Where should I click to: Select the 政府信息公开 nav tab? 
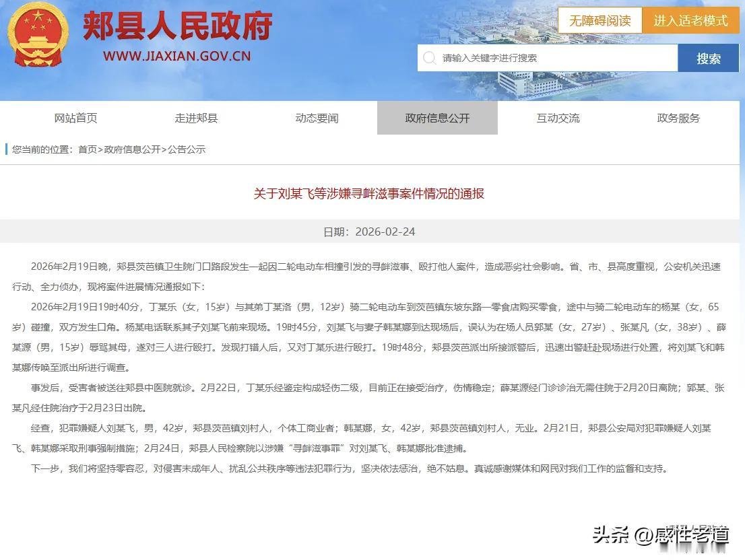click(x=438, y=118)
